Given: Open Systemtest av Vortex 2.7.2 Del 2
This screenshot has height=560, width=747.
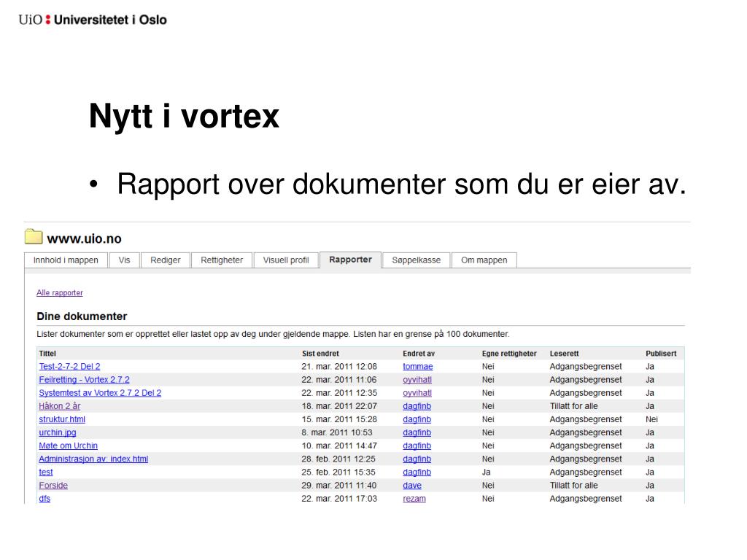Looking at the screenshot, I should pos(100,393).
